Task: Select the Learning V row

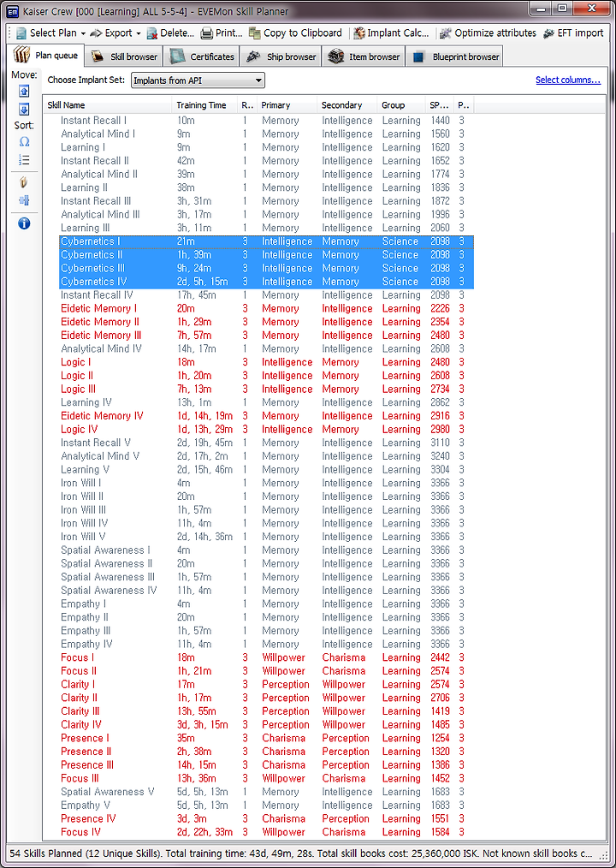Action: tap(266, 469)
